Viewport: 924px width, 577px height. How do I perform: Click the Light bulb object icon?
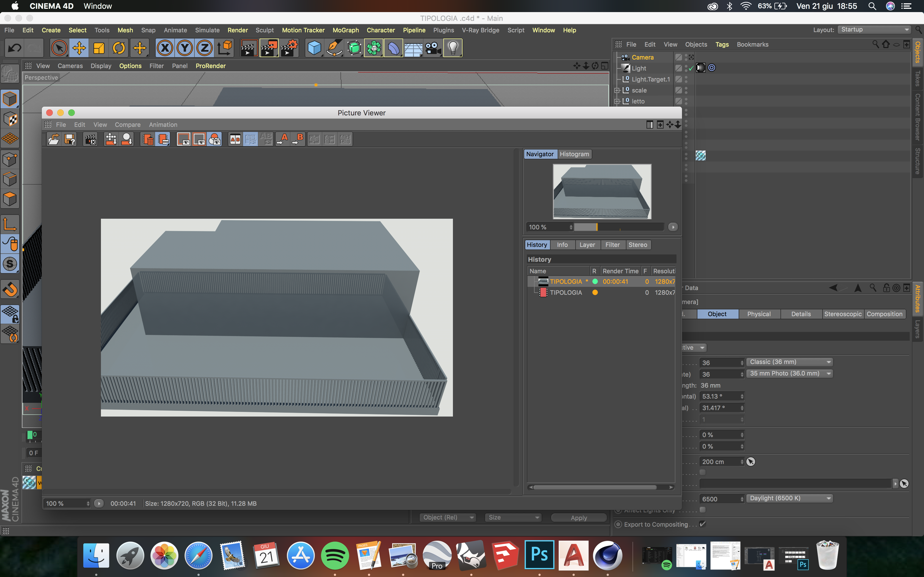(x=453, y=48)
